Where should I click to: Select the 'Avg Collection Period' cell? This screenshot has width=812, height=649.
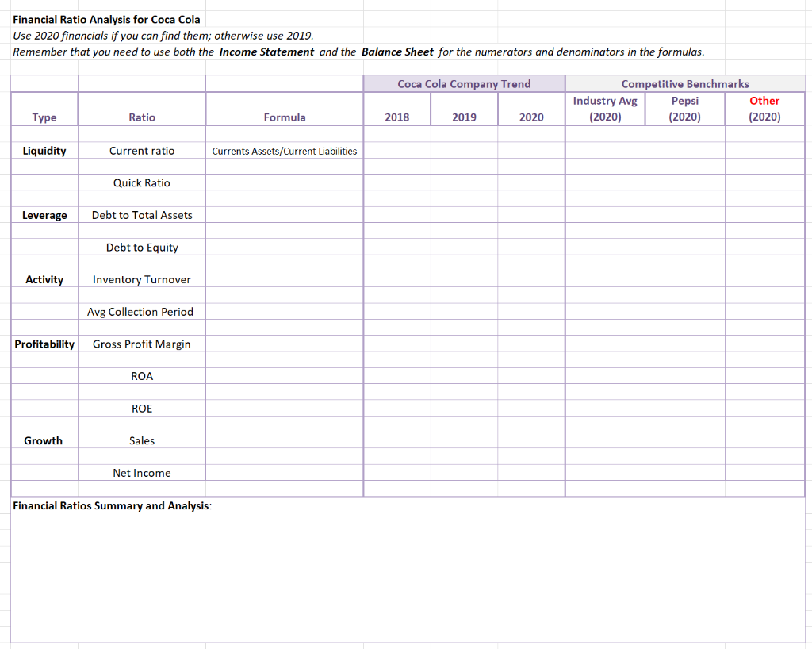pos(142,312)
